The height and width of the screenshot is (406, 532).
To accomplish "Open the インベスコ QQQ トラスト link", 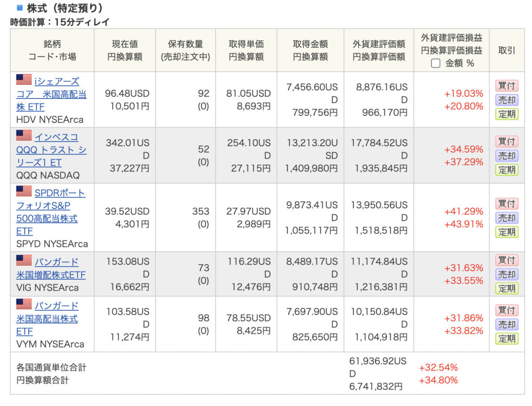I will click(51, 150).
